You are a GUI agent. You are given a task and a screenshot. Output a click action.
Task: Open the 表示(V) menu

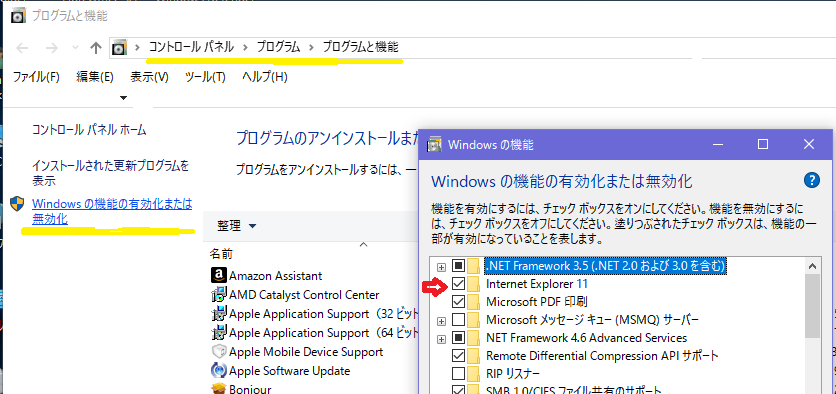[x=149, y=77]
